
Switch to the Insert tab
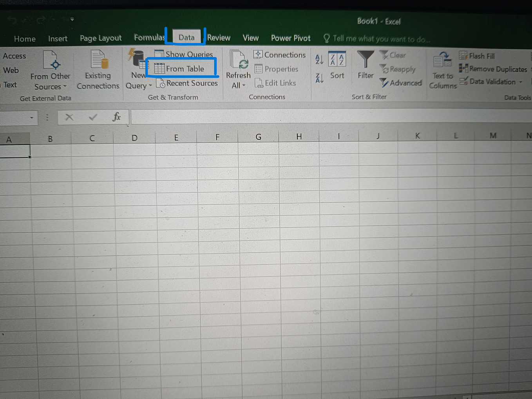coord(58,38)
